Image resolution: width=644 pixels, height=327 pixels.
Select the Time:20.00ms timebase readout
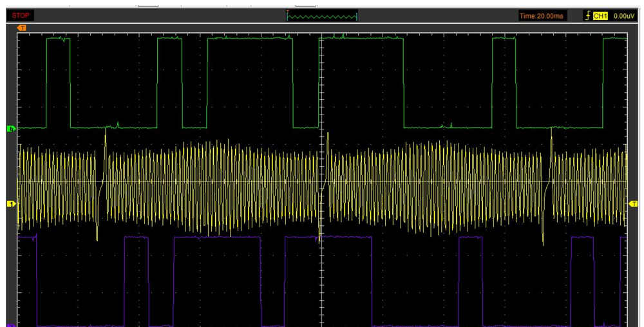[x=542, y=15]
